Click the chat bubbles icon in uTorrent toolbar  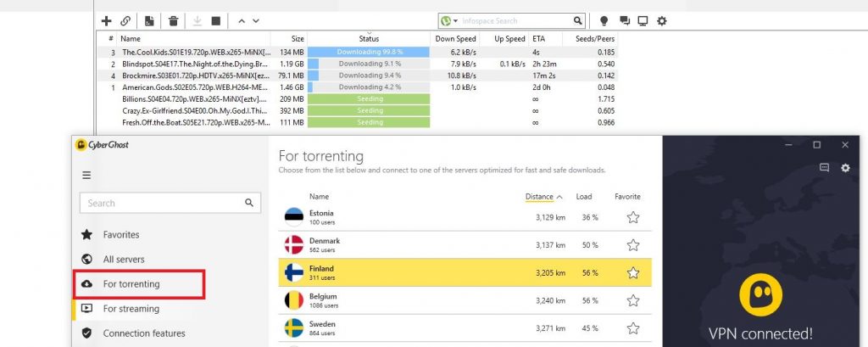(625, 21)
